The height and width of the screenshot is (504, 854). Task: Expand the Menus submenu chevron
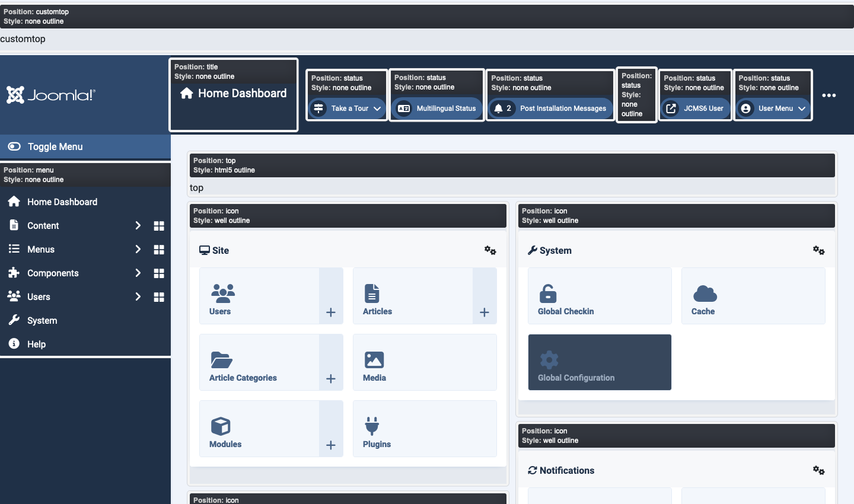click(138, 249)
